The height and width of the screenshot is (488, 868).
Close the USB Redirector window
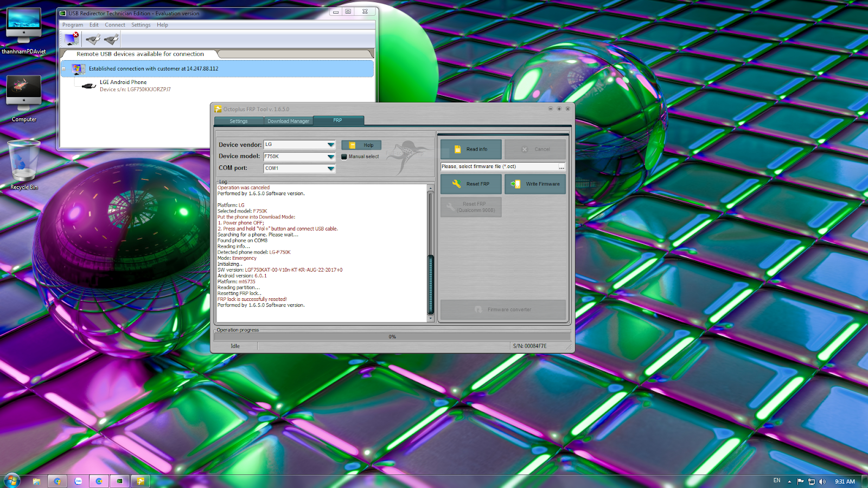tap(365, 11)
